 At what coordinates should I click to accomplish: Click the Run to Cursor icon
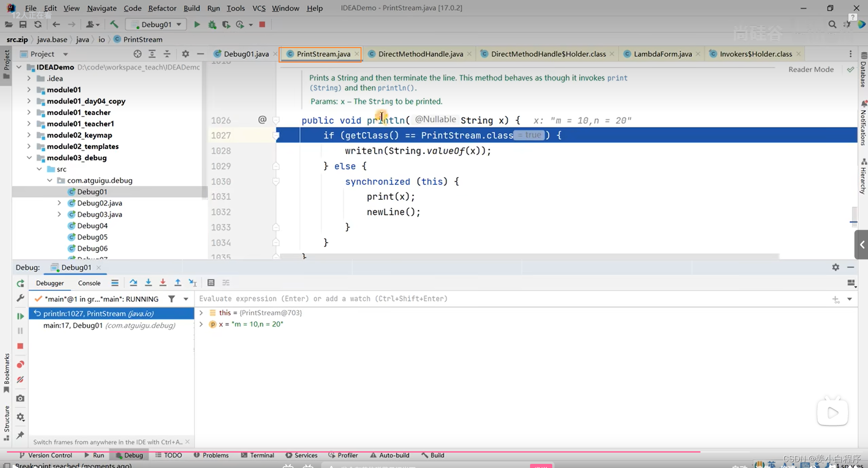pos(193,283)
